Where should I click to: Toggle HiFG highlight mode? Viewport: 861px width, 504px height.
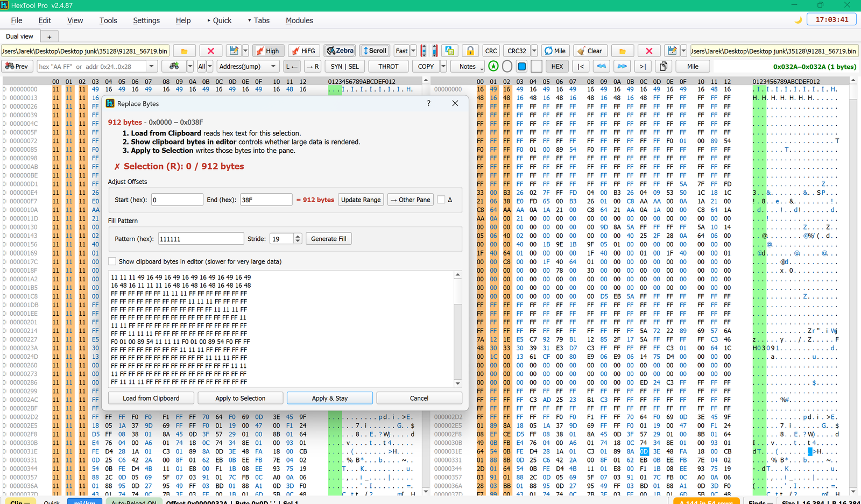click(304, 51)
